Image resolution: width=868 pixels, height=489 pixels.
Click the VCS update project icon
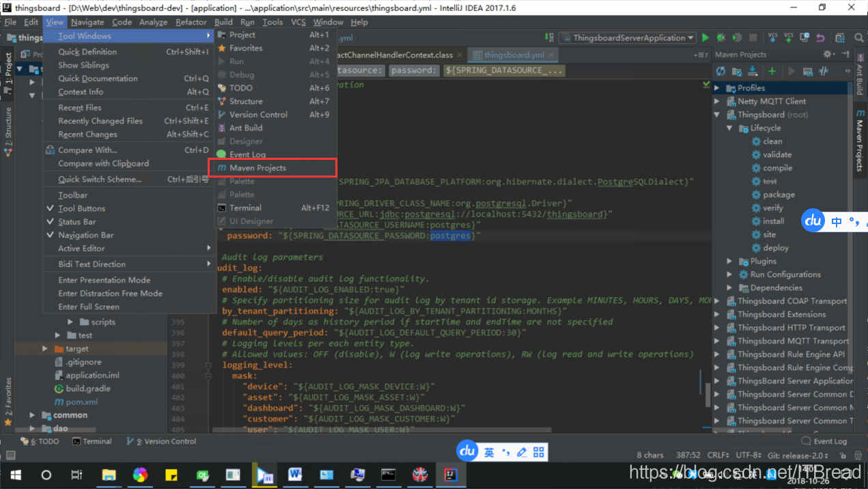(772, 38)
